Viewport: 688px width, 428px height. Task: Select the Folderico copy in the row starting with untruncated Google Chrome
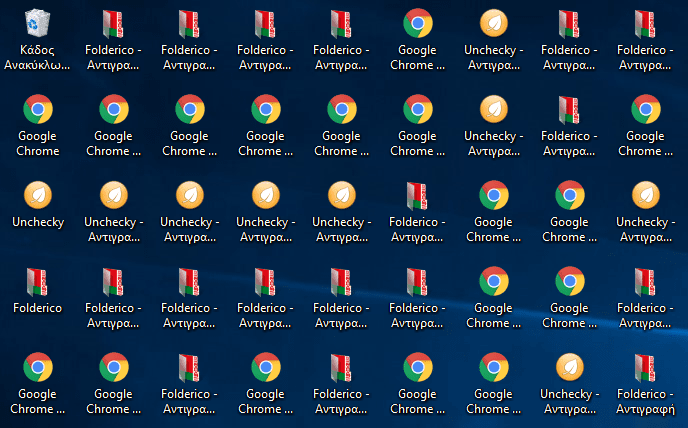click(570, 110)
